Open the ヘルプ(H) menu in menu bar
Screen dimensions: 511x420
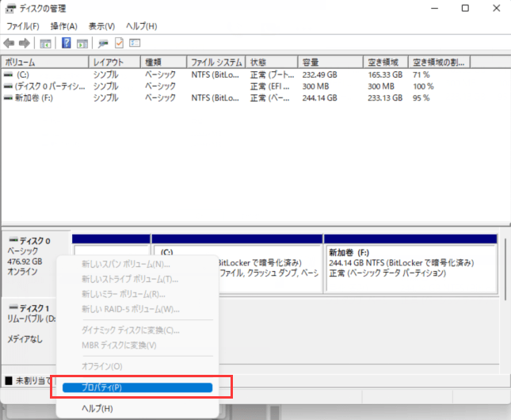click(142, 26)
